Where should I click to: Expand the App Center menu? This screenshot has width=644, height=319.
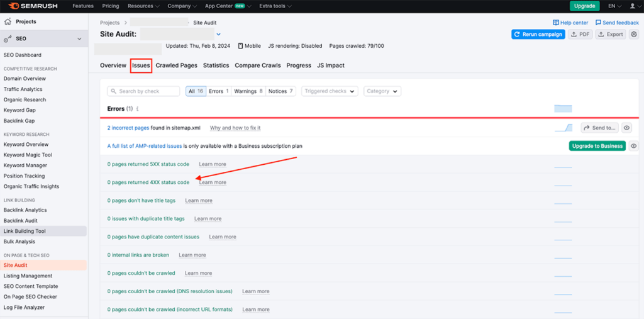[228, 6]
